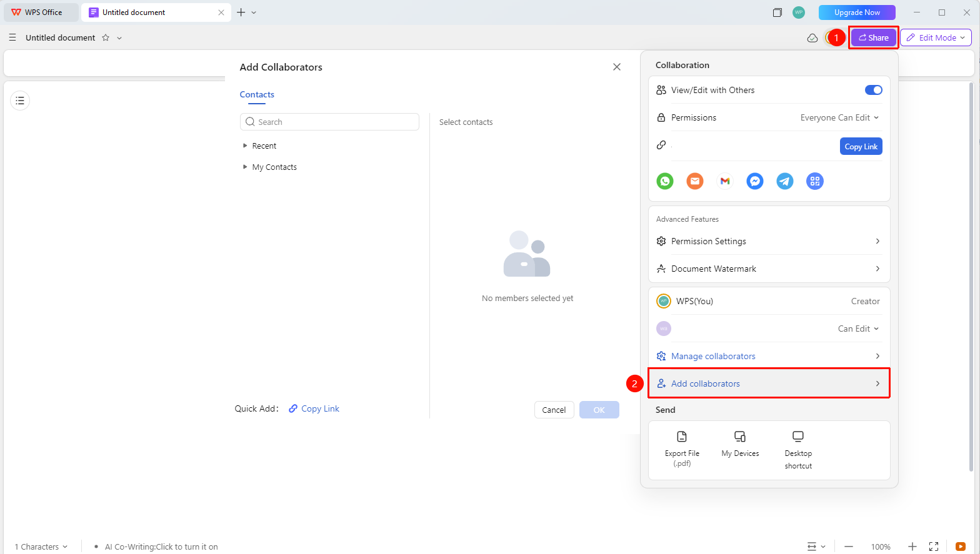Open the hamburger main menu
Image resolution: width=980 pixels, height=554 pixels.
click(12, 37)
